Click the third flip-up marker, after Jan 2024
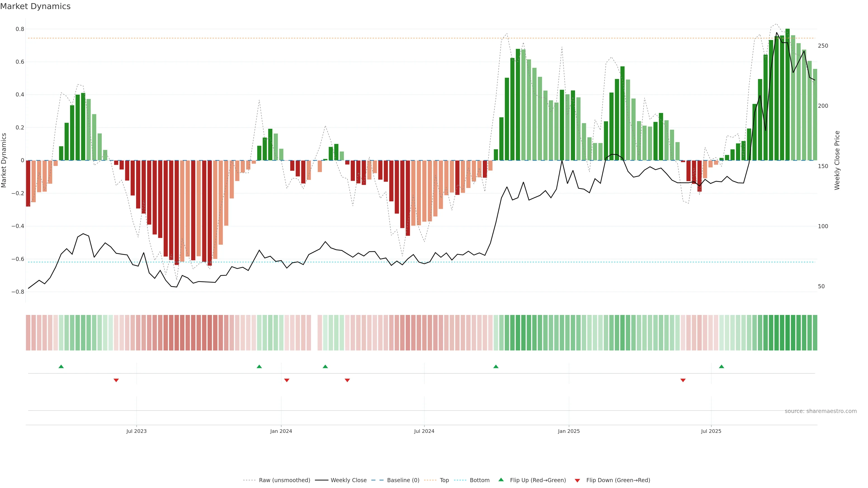 pyautogui.click(x=325, y=366)
